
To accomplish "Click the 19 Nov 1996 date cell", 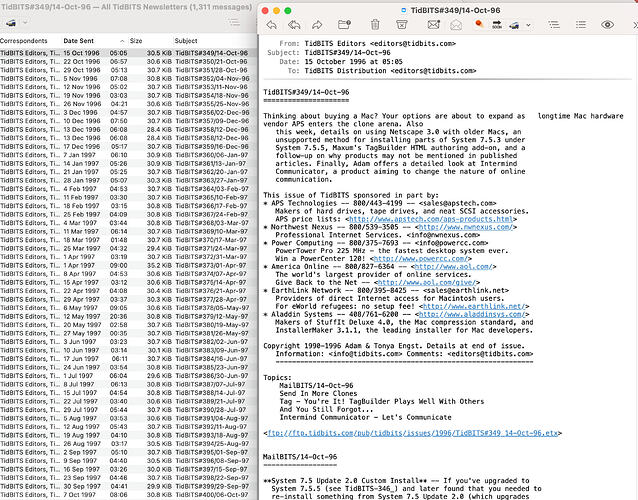I will [81, 96].
